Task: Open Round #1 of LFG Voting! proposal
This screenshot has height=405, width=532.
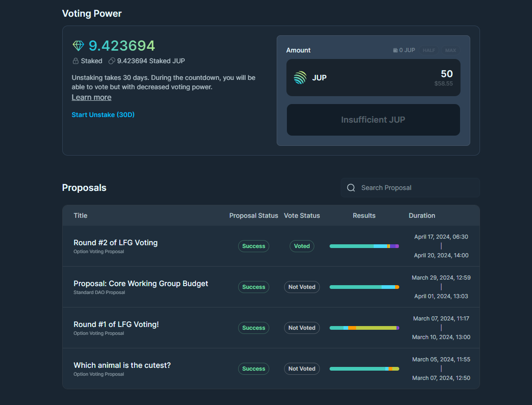Action: click(x=116, y=324)
